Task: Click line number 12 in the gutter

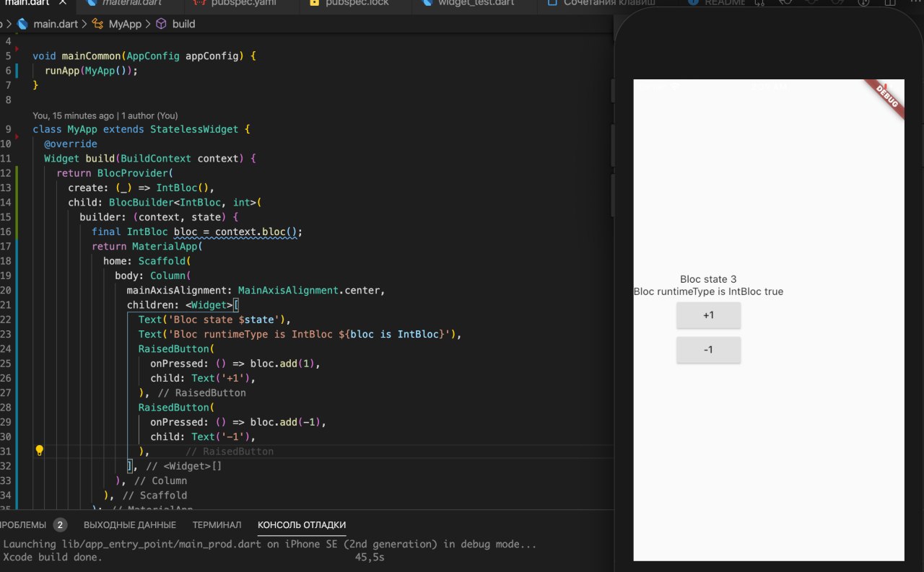Action: (6, 173)
